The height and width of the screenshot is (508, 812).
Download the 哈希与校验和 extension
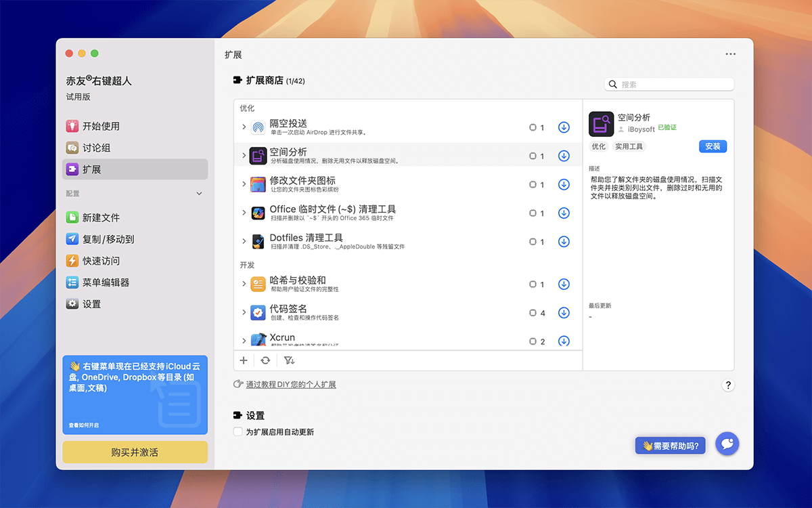coord(564,284)
